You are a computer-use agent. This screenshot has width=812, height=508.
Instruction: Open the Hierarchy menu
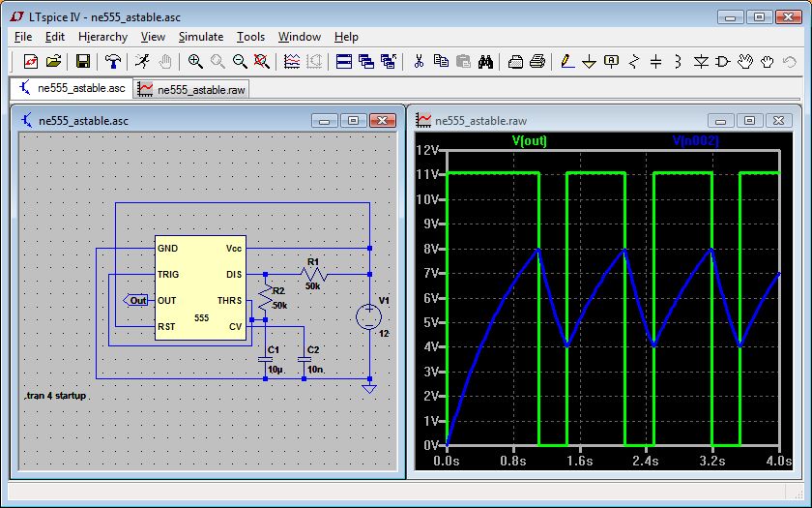pyautogui.click(x=103, y=37)
